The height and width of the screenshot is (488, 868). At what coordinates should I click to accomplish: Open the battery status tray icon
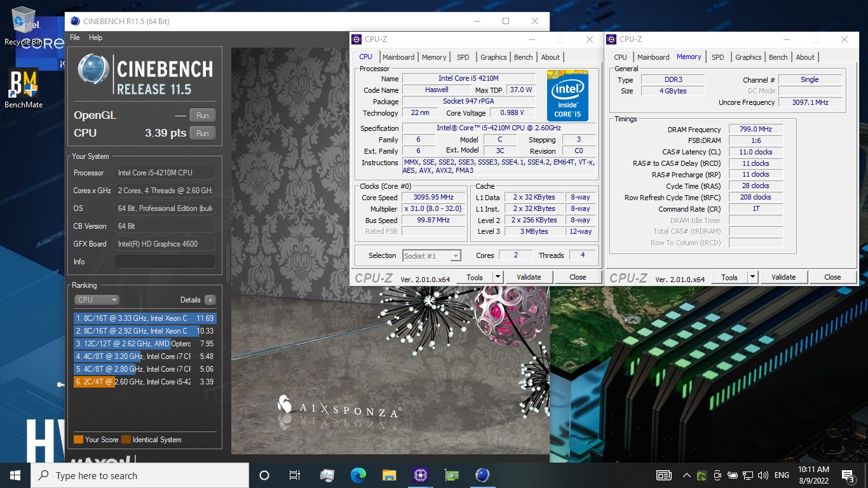tap(733, 475)
